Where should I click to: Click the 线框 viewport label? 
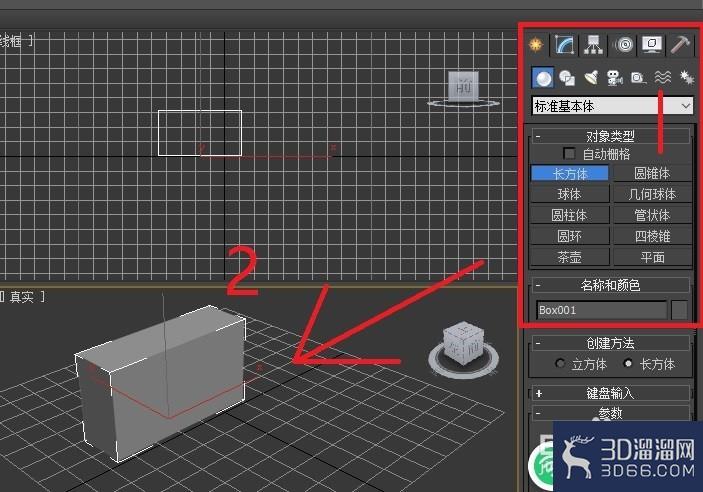pyautogui.click(x=11, y=41)
